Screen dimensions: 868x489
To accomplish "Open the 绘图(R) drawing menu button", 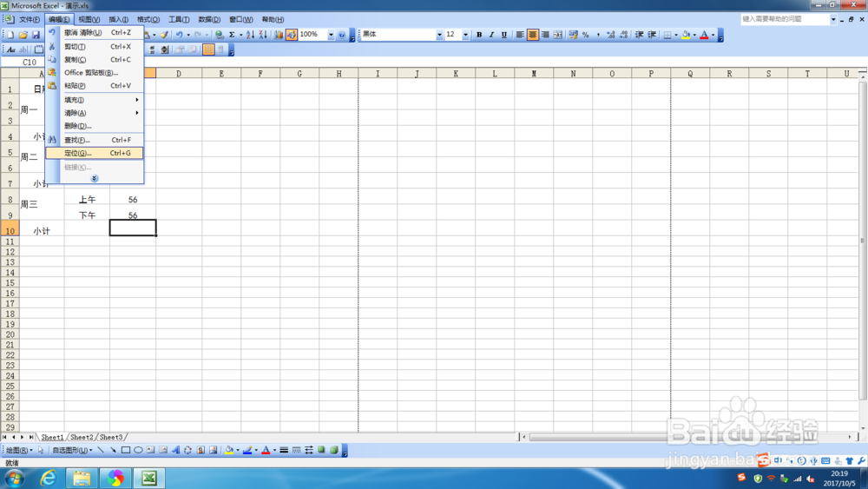I will [19, 450].
